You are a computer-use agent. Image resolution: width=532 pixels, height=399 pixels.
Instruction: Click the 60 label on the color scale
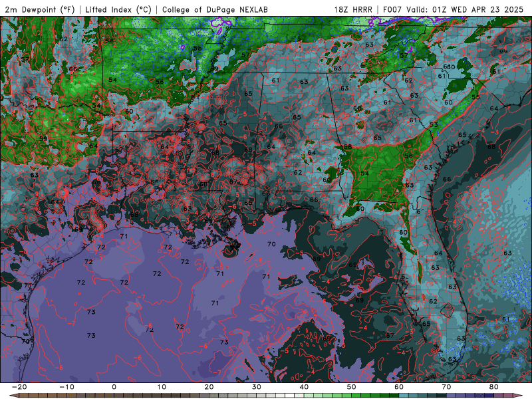point(399,387)
